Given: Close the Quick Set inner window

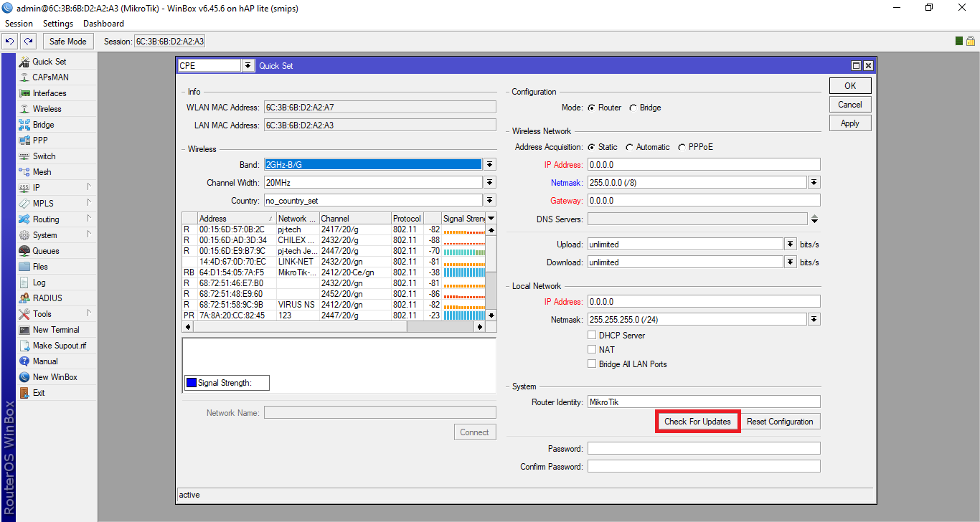Looking at the screenshot, I should pos(868,65).
